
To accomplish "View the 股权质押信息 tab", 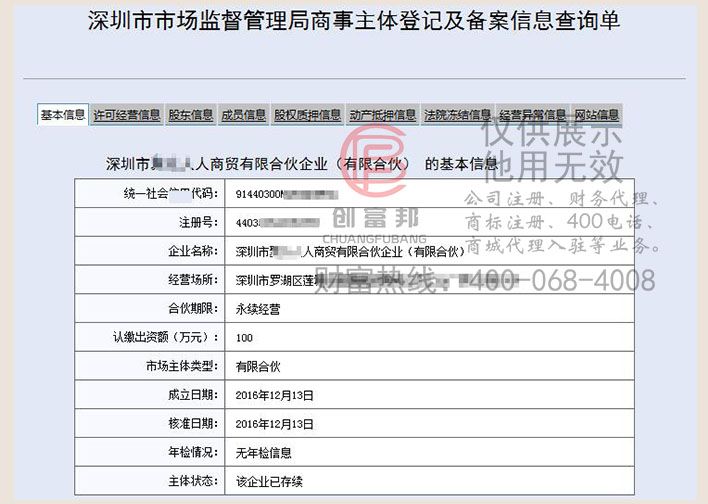I will click(x=307, y=115).
